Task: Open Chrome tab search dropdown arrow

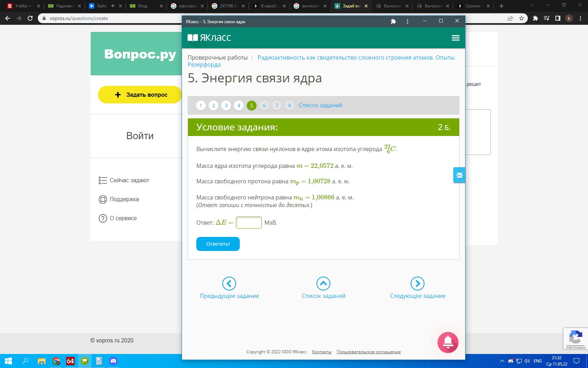Action: pyautogui.click(x=532, y=6)
